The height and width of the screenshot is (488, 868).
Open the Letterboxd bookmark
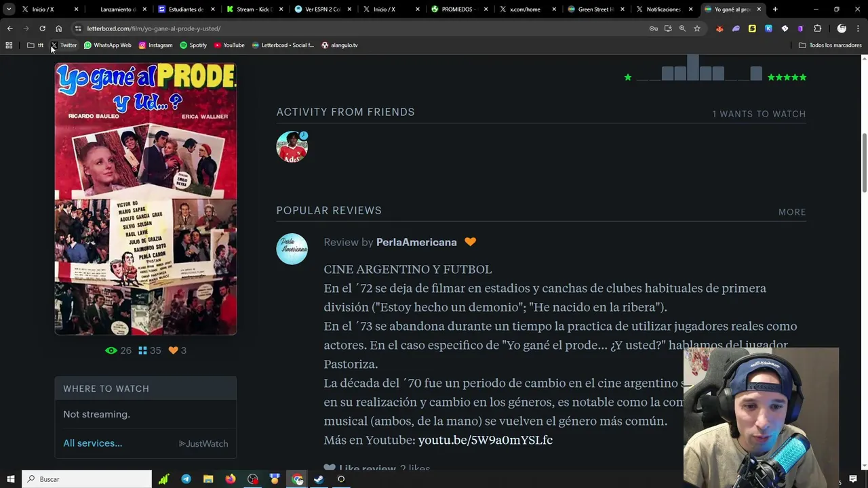pyautogui.click(x=283, y=45)
